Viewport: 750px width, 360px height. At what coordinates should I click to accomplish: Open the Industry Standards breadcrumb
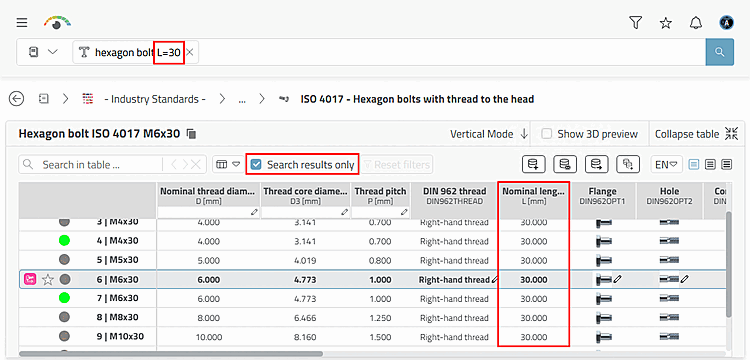(x=155, y=99)
